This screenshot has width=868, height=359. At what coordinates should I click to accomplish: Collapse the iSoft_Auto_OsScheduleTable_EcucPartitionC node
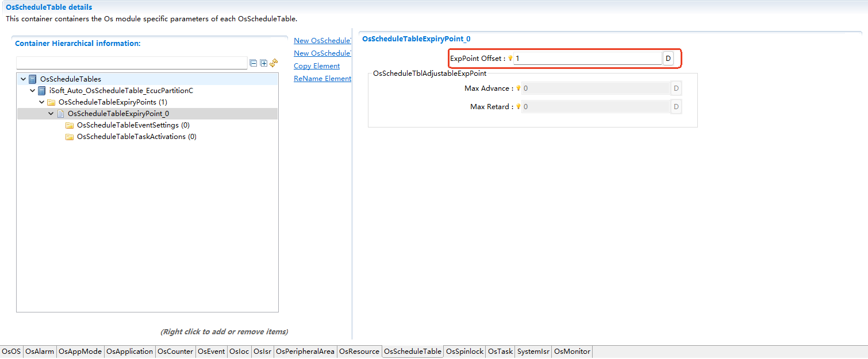point(33,91)
